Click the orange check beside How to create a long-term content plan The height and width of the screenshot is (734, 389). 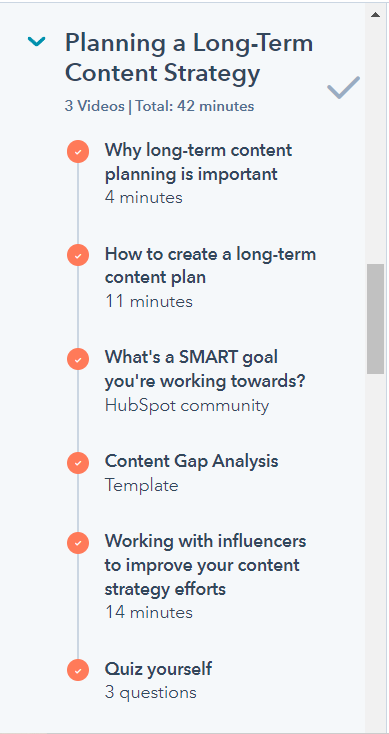tap(78, 255)
